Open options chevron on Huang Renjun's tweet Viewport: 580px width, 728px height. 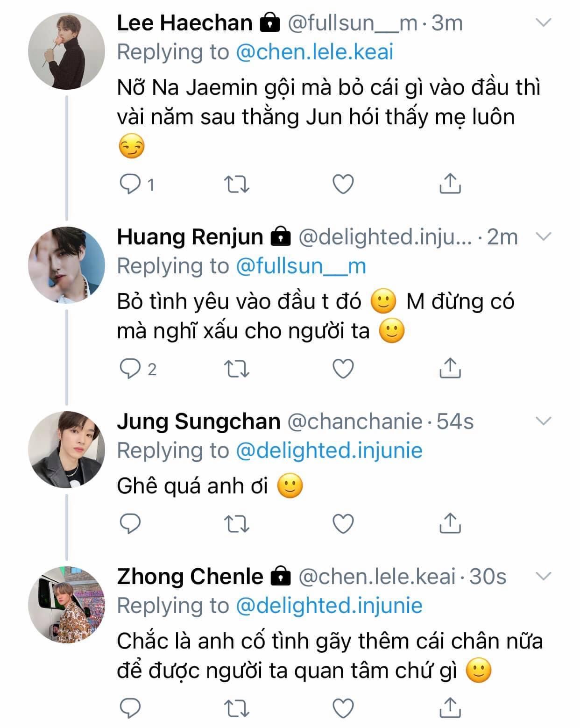pos(543,236)
